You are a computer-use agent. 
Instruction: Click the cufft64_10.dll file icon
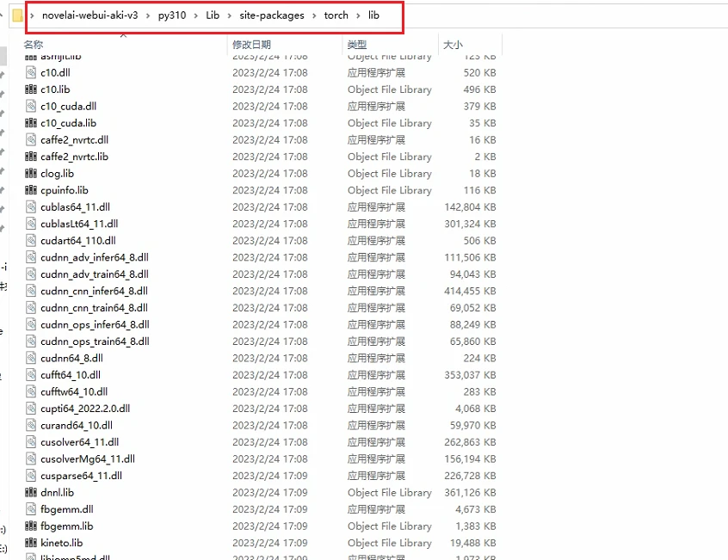(31, 375)
